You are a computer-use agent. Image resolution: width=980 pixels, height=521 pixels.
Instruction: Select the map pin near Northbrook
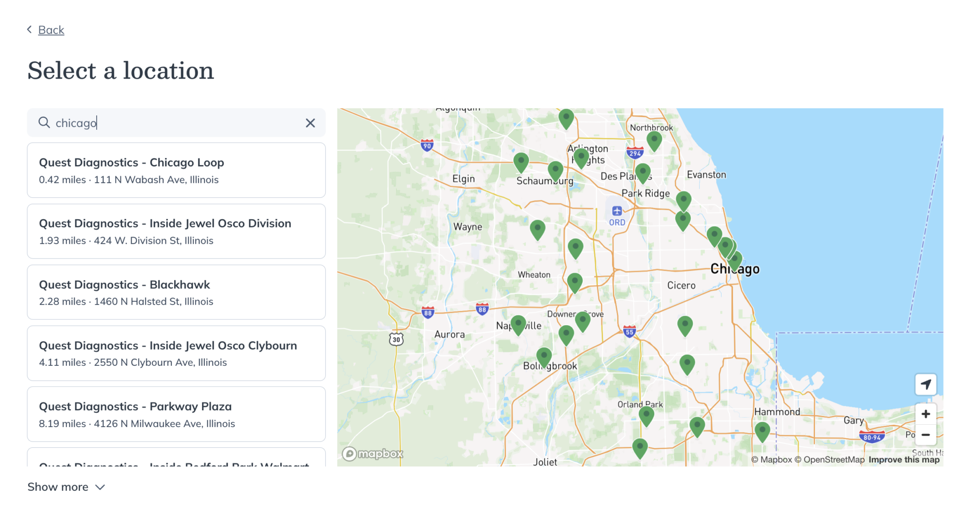point(655,140)
